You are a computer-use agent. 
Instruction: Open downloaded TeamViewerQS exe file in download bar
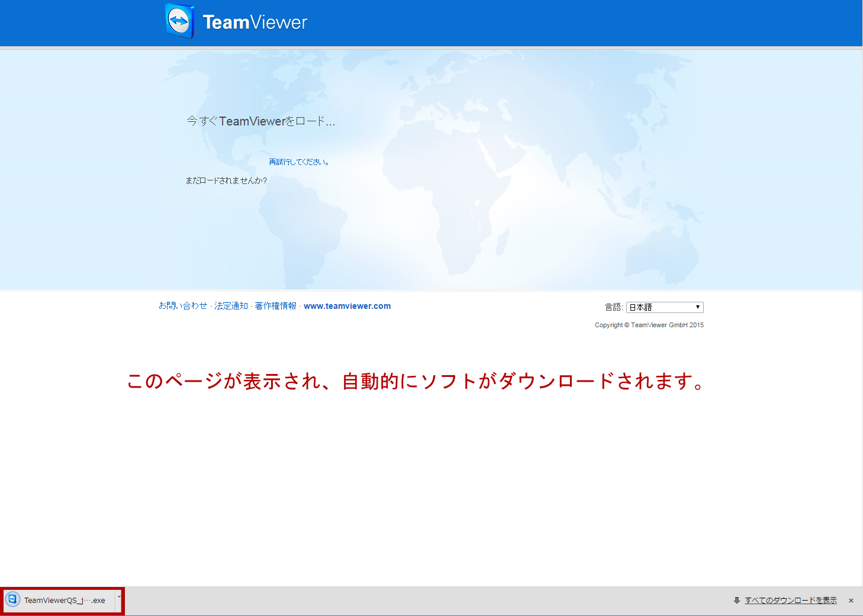tap(59, 600)
